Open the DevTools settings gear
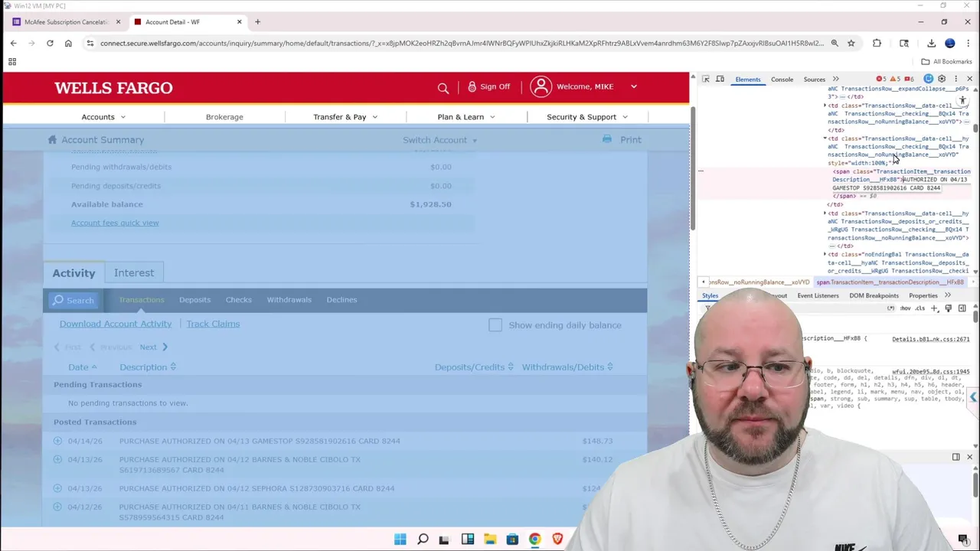Screen dimensions: 980x551 click(942, 79)
